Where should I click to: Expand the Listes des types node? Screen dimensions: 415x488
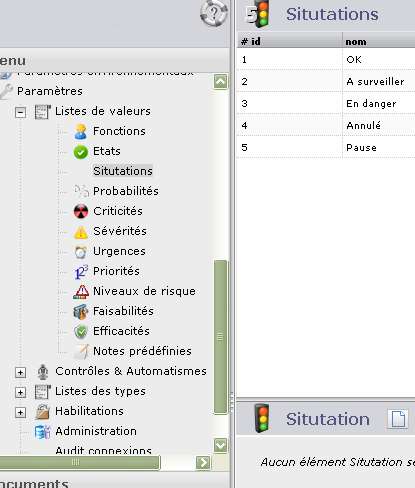coord(20,392)
